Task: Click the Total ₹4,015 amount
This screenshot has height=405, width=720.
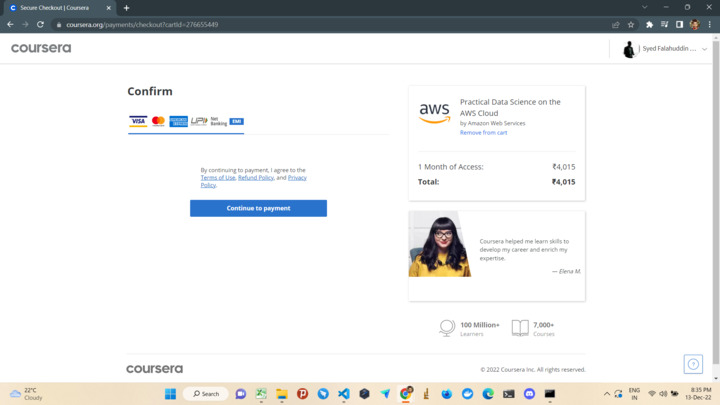Action: (x=563, y=182)
